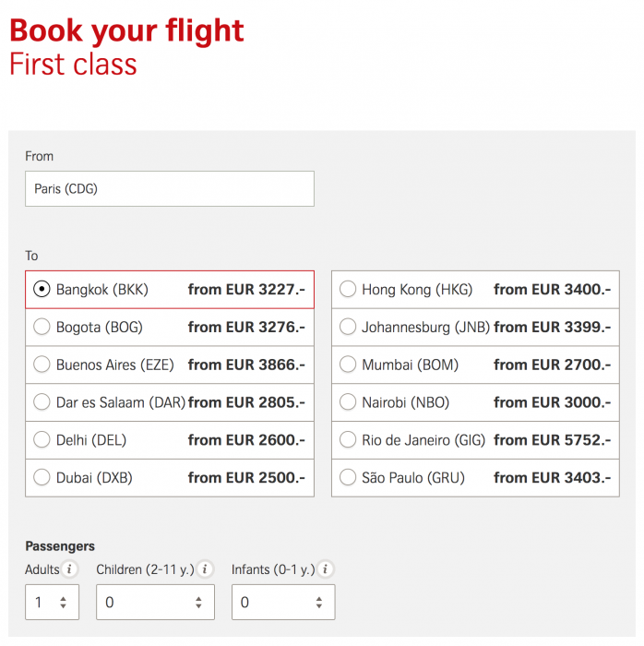Click the Infants info icon
The width and height of the screenshot is (644, 646).
(x=326, y=569)
